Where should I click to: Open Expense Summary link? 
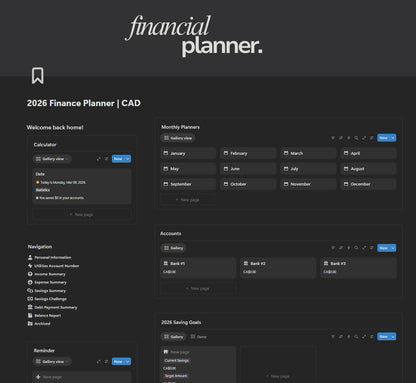pos(47,282)
